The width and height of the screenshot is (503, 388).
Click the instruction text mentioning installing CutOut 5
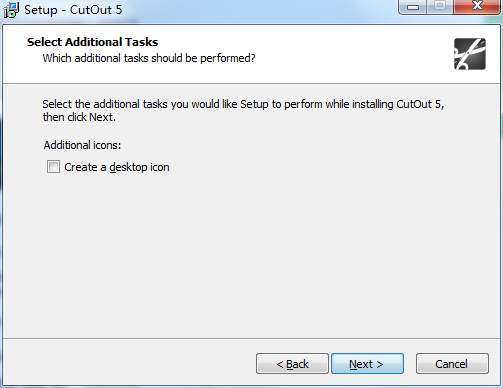pos(243,104)
